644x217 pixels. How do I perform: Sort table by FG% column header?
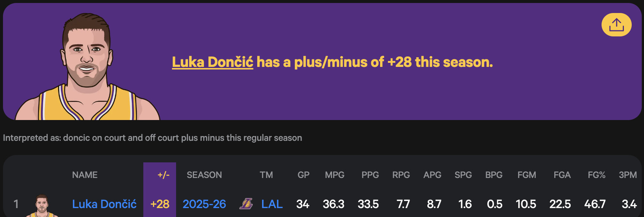pos(596,175)
